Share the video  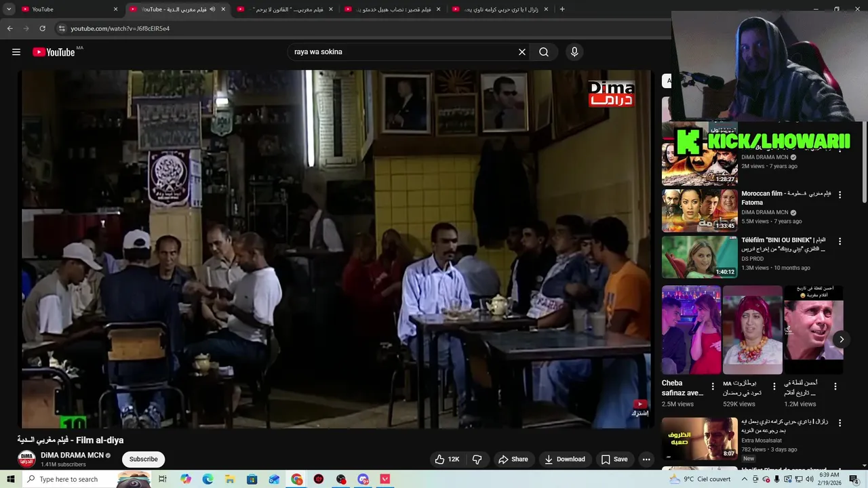[x=513, y=459]
